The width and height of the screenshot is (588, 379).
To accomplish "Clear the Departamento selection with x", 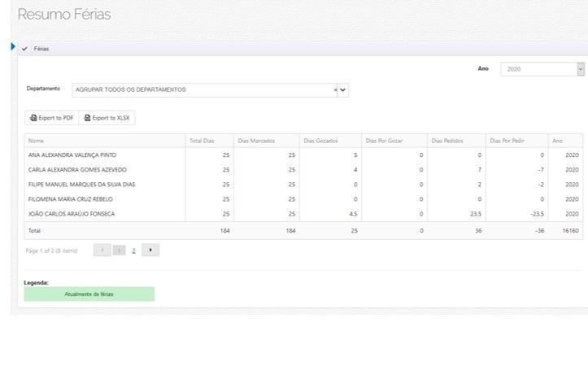I will 335,90.
